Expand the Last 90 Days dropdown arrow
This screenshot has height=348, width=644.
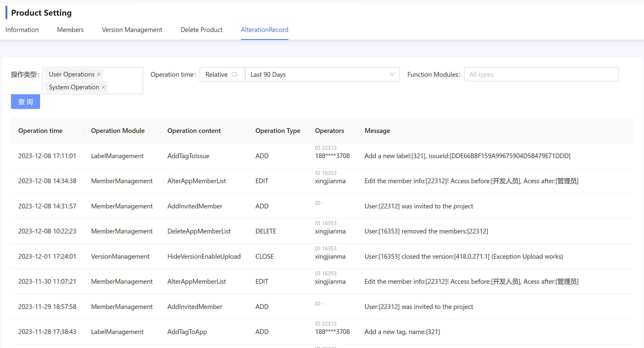[392, 74]
